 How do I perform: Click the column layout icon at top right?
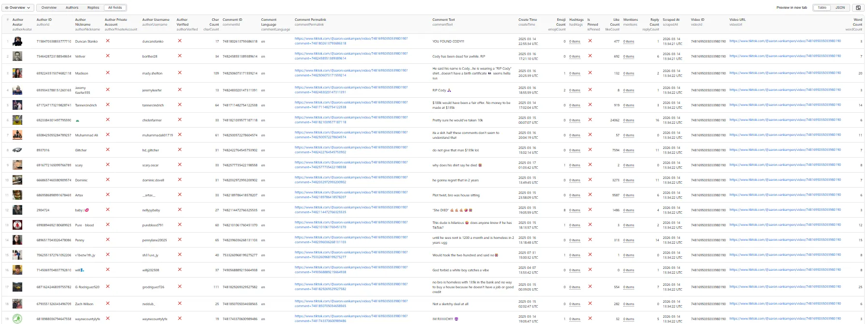coord(858,8)
